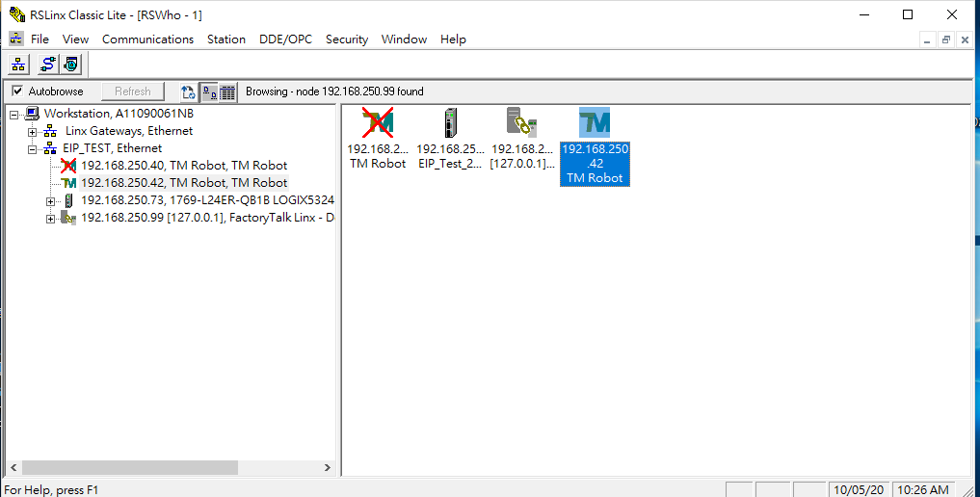Click red-X icon for 192.168.250.40
The height and width of the screenshot is (497, 980).
(x=68, y=166)
